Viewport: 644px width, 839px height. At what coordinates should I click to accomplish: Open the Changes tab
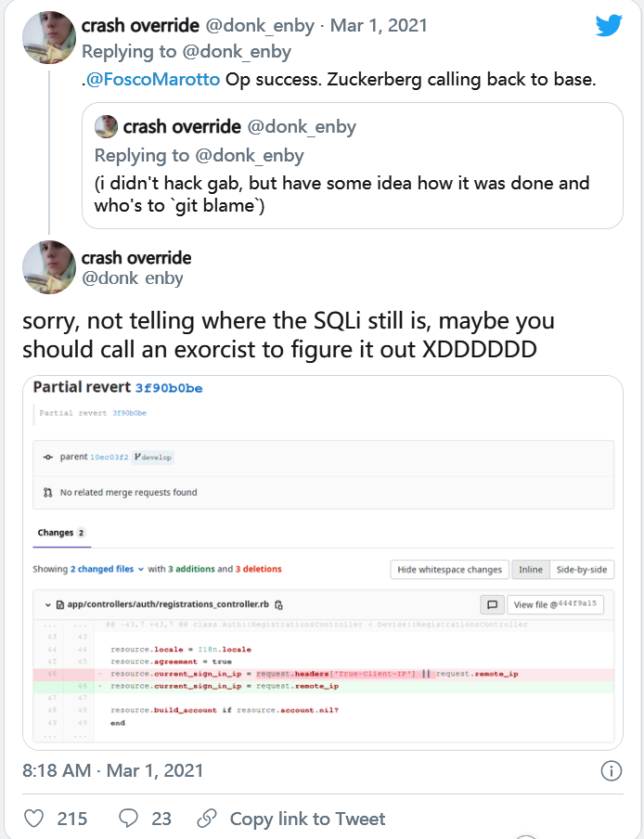tap(61, 533)
